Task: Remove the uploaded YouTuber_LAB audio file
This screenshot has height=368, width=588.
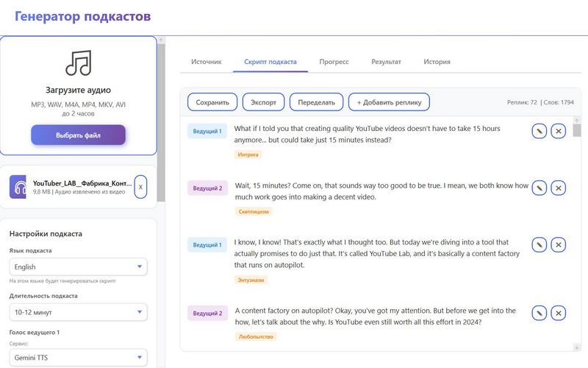Action: (140, 187)
